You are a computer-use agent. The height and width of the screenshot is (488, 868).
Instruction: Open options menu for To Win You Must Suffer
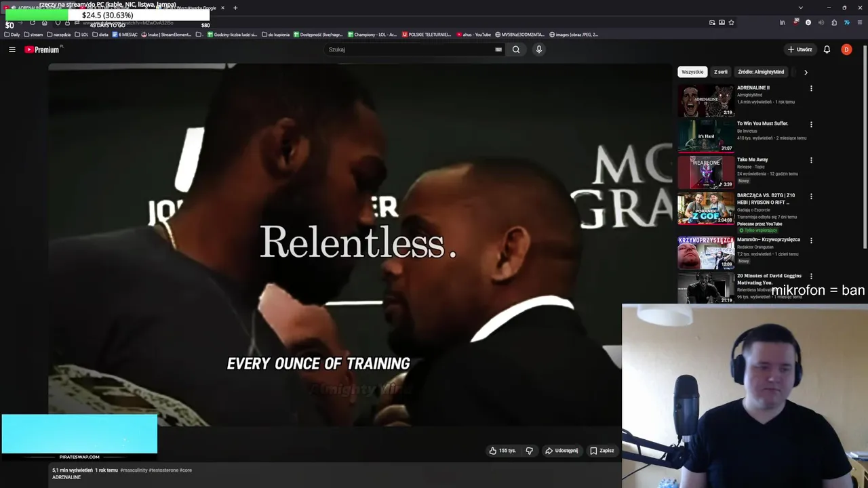click(x=811, y=125)
